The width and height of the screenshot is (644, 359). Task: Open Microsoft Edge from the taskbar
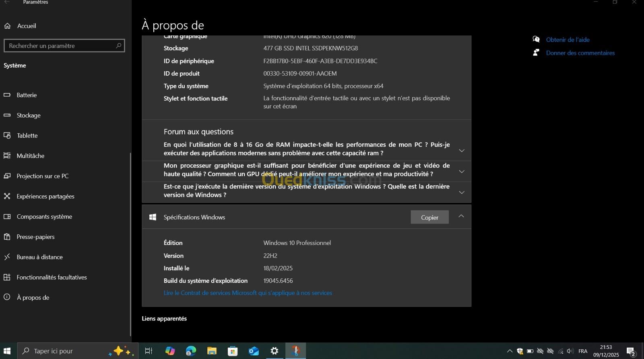[x=191, y=351]
